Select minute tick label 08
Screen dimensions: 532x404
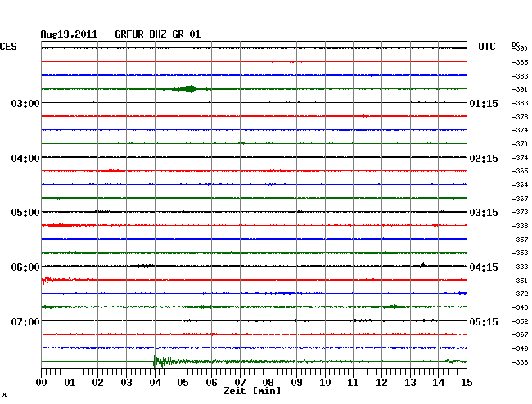coord(268,383)
